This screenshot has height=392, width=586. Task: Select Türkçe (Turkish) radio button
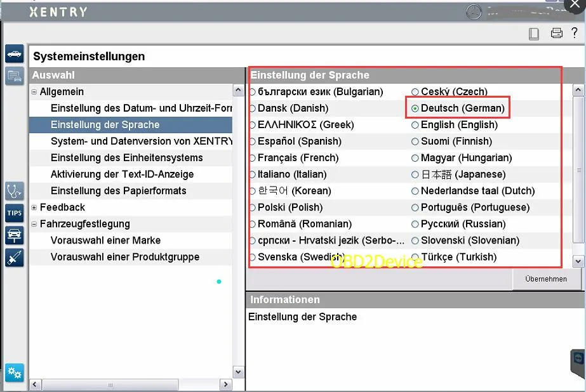point(415,257)
